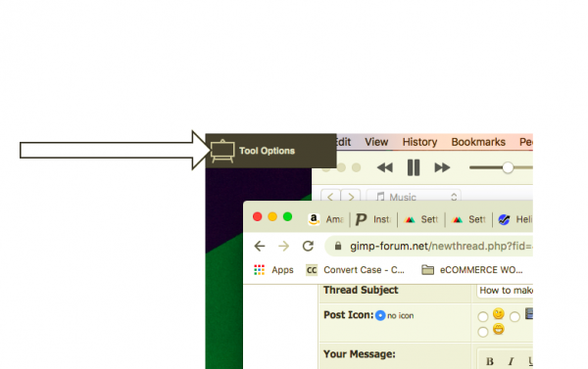Open the History menu
The image size is (588, 369).
click(419, 142)
